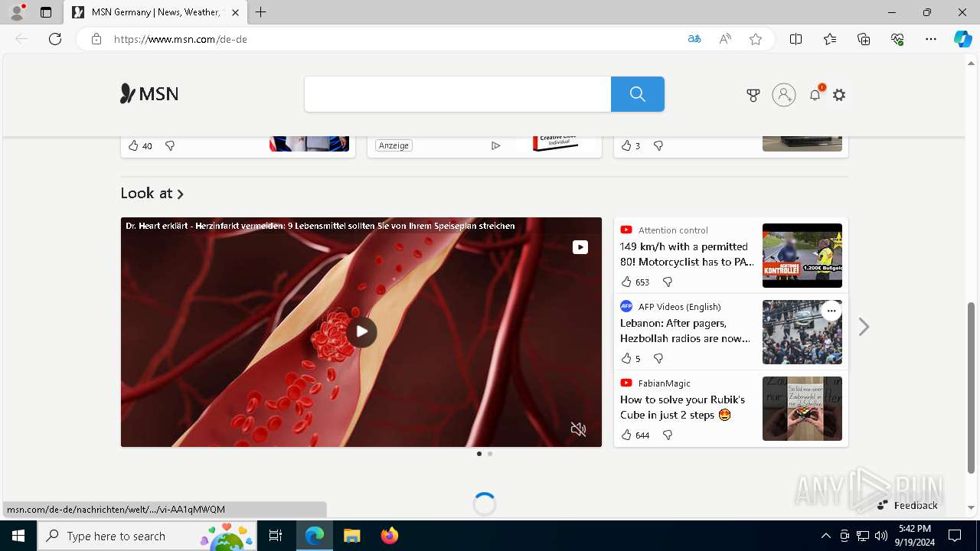Open the Copilot sidebar
This screenshot has height=551, width=980.
pos(963,39)
